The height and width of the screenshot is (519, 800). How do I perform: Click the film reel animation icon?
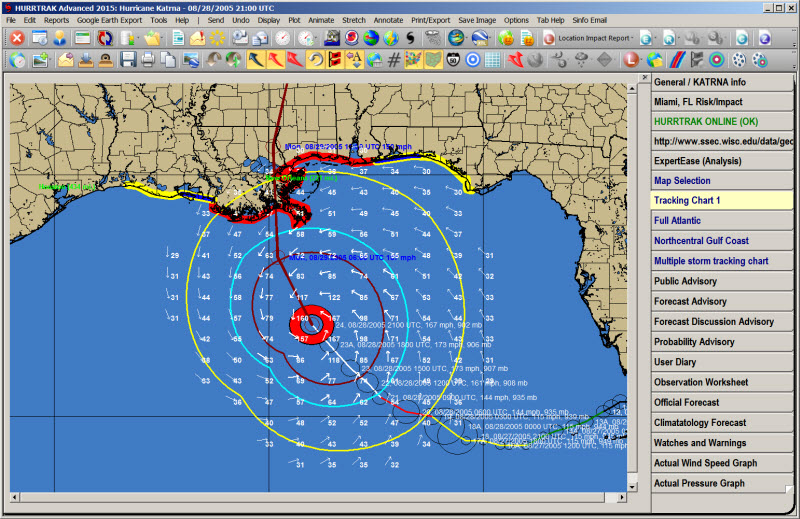pos(737,61)
